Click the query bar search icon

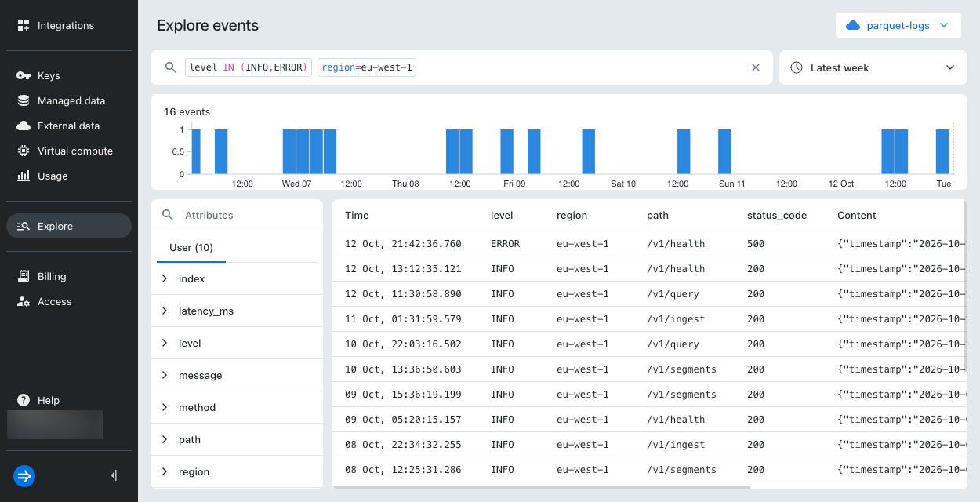pyautogui.click(x=170, y=67)
